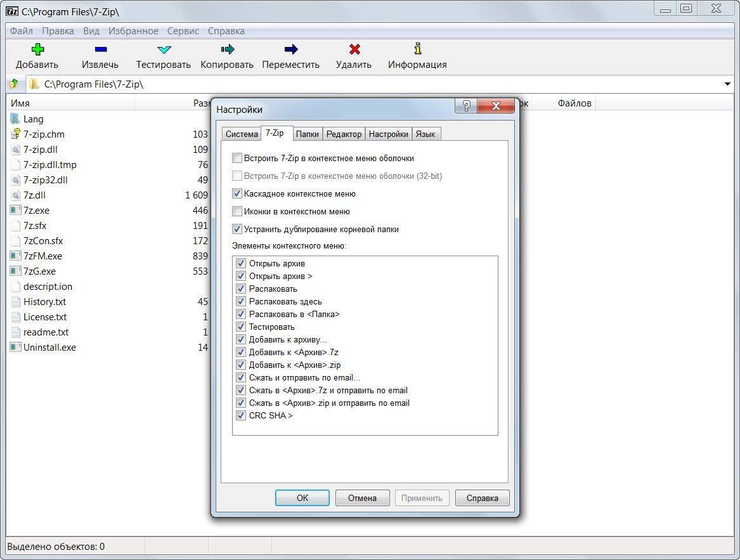Screen dimensions: 740x560
Task: Switch to the Язык tab
Action: tap(425, 134)
